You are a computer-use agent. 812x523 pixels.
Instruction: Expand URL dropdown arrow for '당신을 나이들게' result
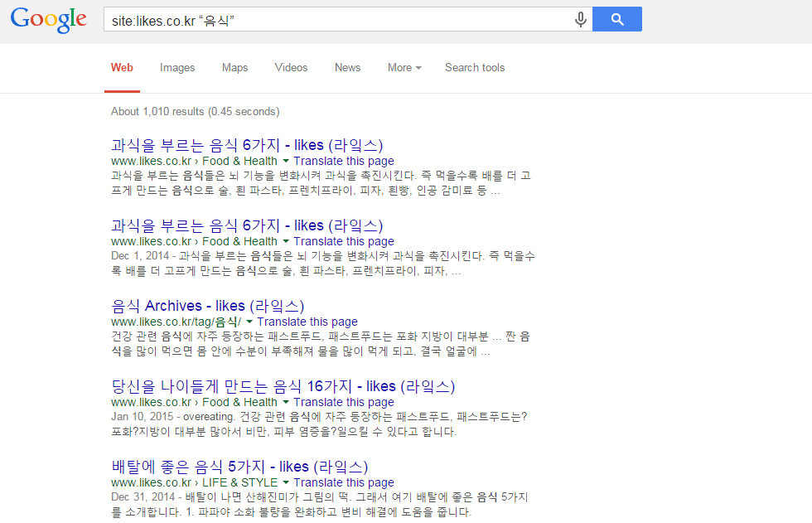[285, 402]
